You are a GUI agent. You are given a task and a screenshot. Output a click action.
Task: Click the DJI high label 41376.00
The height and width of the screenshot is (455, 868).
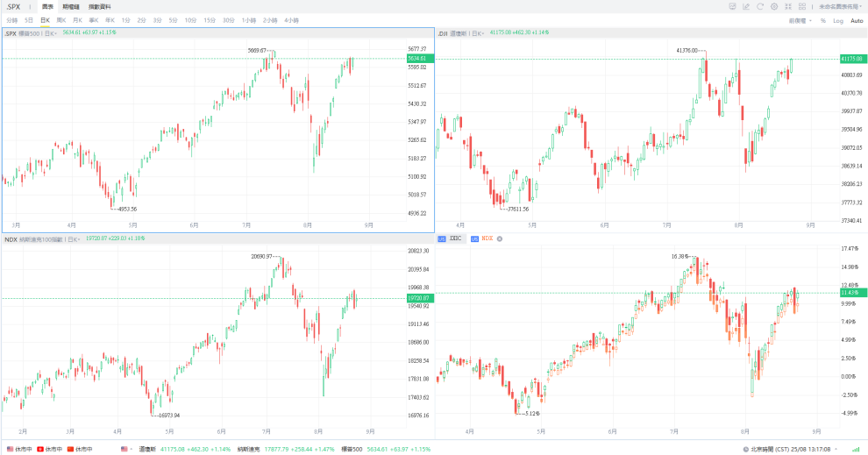coord(687,50)
